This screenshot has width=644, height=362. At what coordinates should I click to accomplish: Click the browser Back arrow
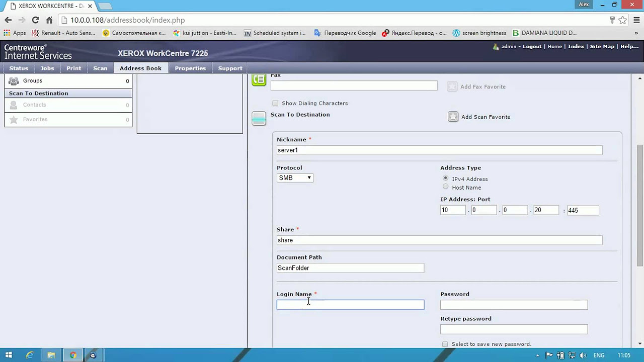tap(8, 20)
